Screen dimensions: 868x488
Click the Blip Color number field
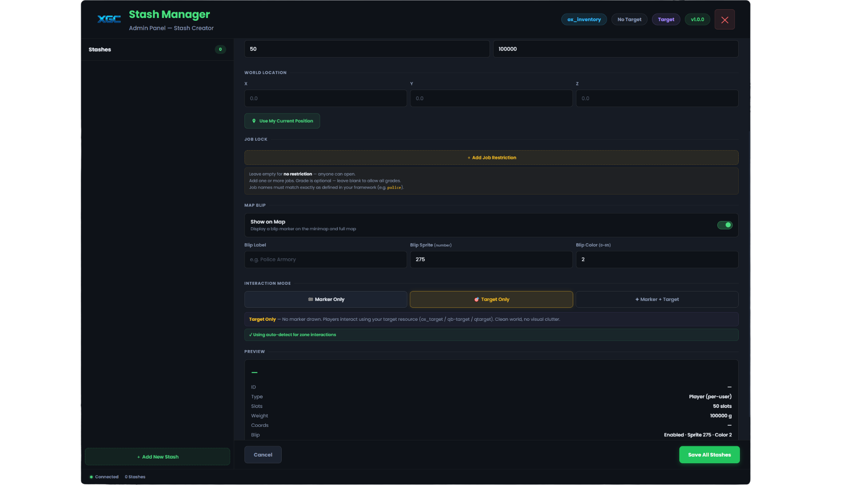point(657,259)
